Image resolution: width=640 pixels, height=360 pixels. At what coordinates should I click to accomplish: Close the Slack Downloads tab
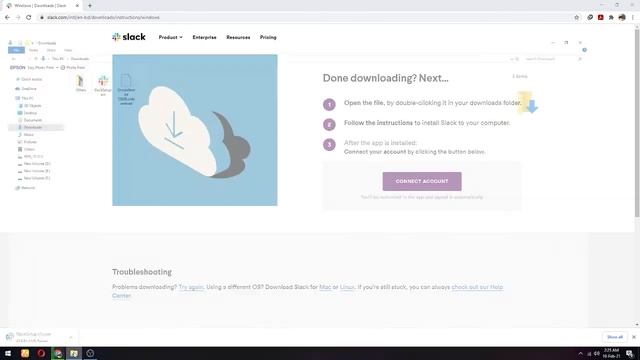tap(77, 6)
